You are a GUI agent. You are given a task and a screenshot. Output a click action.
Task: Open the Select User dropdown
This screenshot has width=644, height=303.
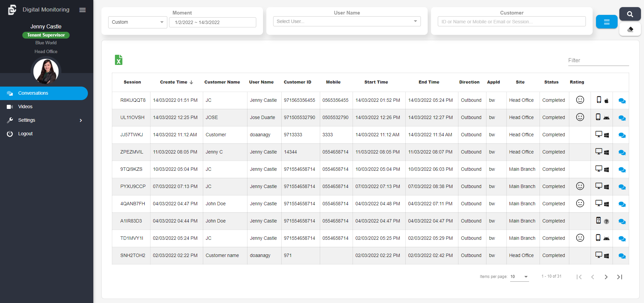coord(347,21)
